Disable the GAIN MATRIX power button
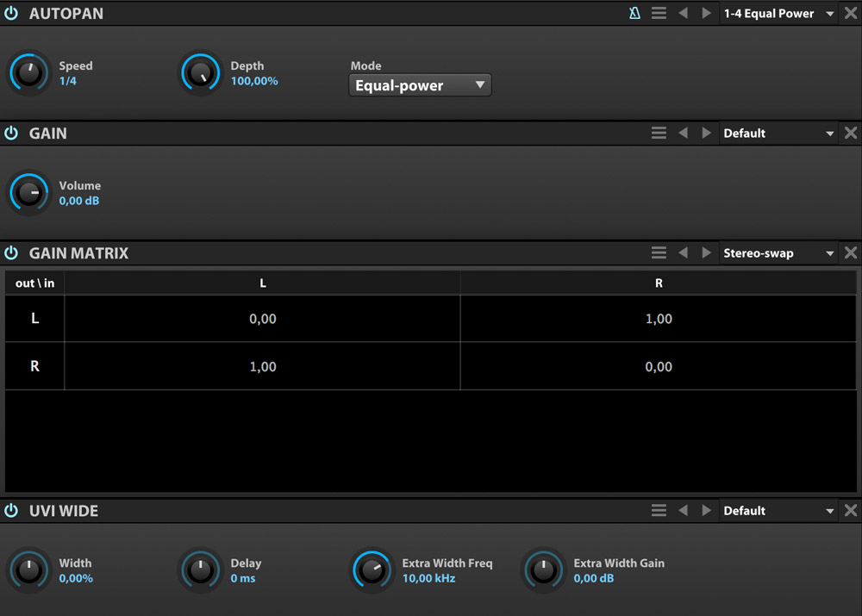This screenshot has height=616, width=862. 11,252
